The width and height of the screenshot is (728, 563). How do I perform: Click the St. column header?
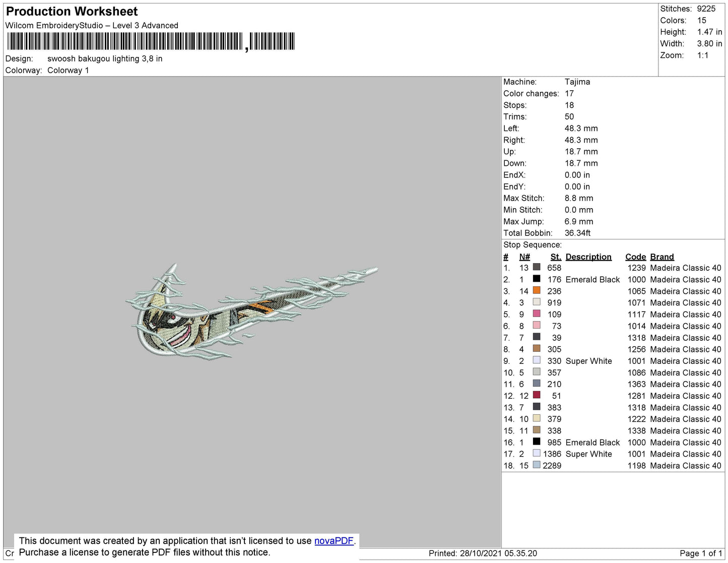[556, 257]
